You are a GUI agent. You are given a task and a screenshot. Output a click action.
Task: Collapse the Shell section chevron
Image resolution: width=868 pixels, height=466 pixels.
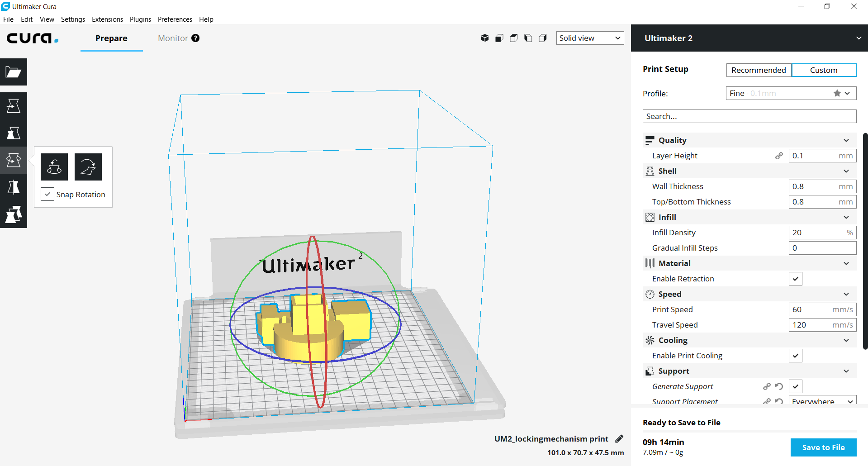coord(846,171)
